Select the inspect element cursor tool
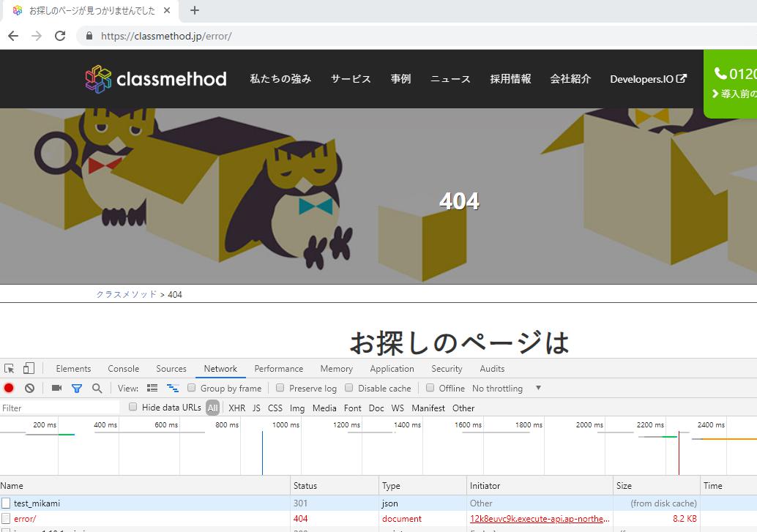The height and width of the screenshot is (532, 757). tap(10, 368)
